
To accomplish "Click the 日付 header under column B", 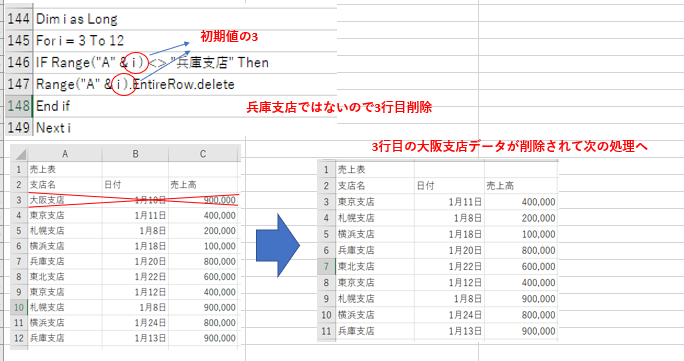I will click(135, 185).
